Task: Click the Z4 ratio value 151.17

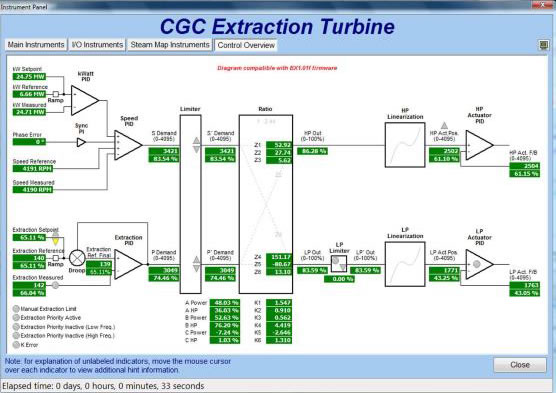Action: tap(279, 256)
